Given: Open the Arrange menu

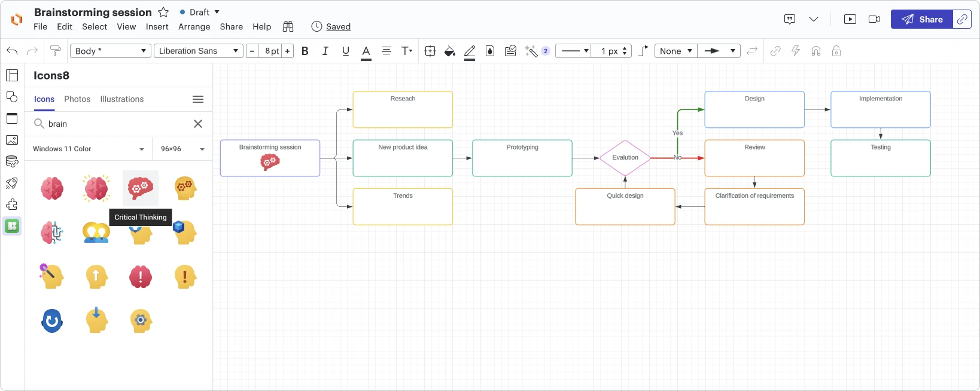Looking at the screenshot, I should (x=194, y=27).
